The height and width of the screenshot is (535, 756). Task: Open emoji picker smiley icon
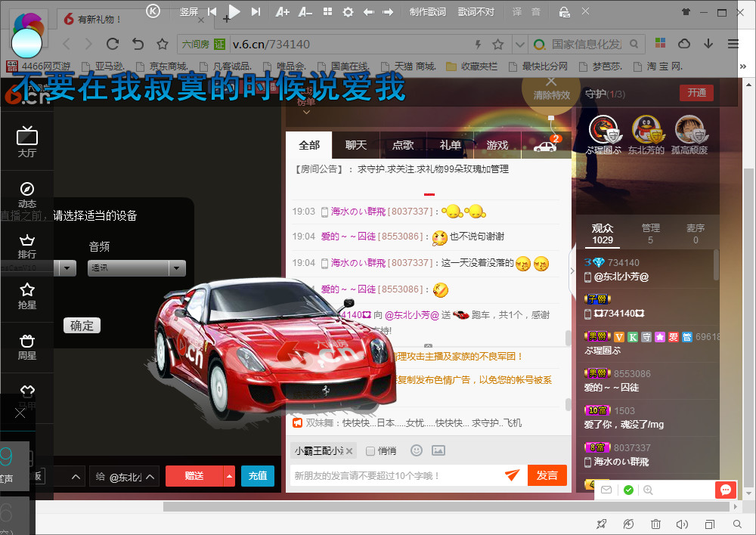417,450
